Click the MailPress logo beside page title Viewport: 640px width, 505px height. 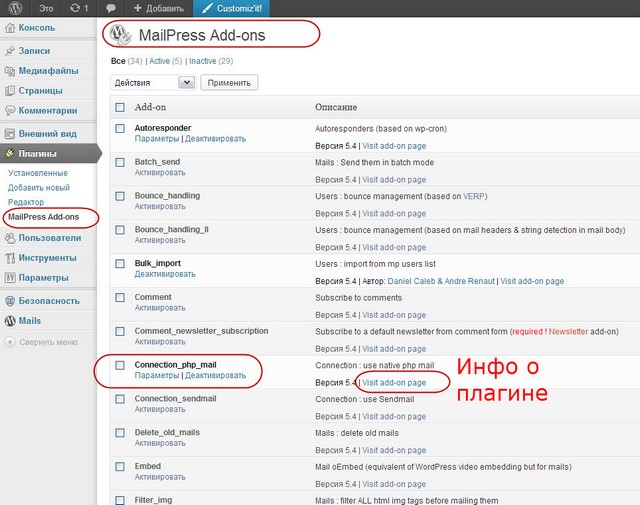pos(120,34)
